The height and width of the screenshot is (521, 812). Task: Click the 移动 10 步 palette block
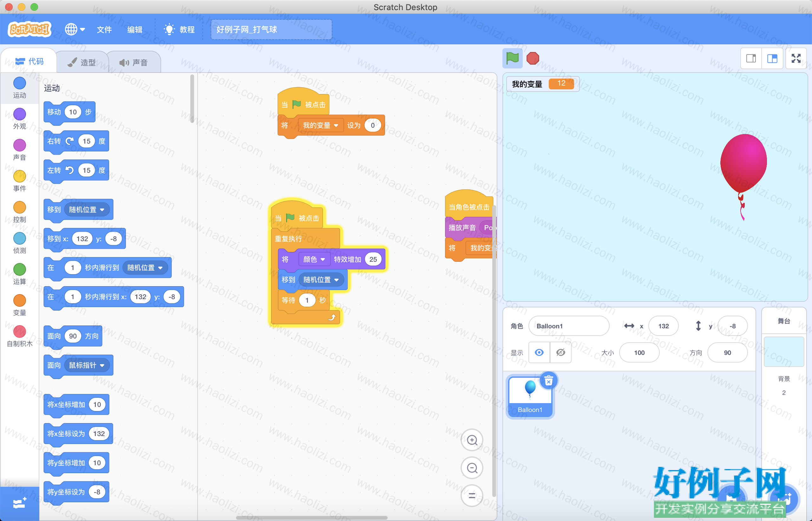pyautogui.click(x=69, y=112)
